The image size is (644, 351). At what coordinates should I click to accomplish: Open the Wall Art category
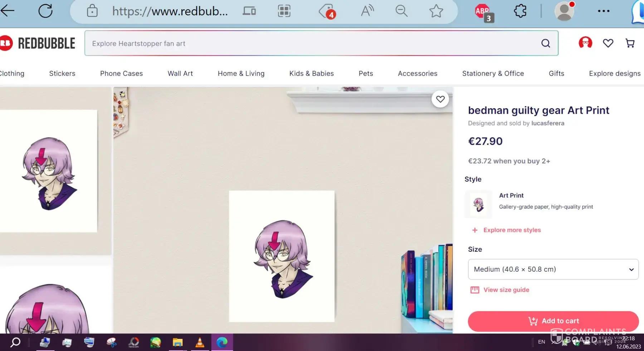point(180,73)
